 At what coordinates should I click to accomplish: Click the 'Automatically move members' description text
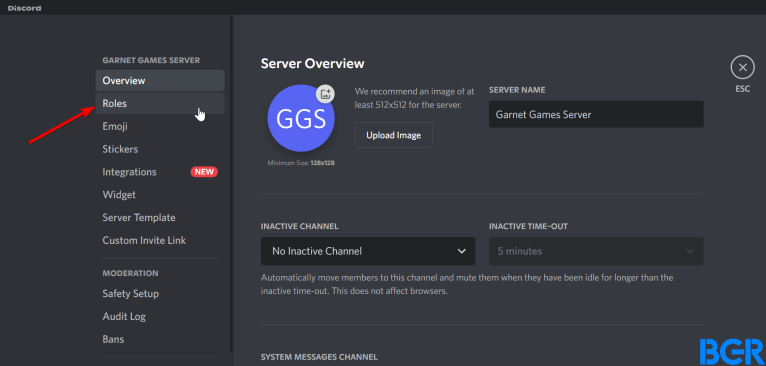(467, 284)
